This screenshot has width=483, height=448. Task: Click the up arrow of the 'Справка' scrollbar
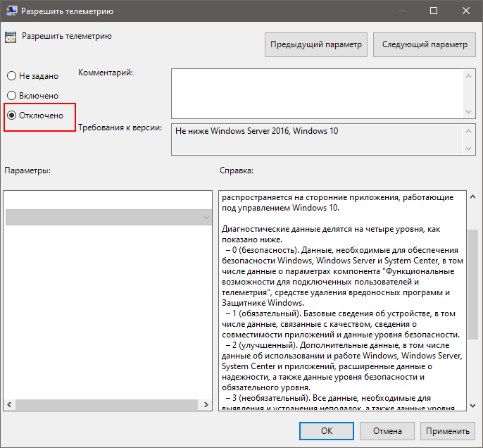(x=472, y=197)
